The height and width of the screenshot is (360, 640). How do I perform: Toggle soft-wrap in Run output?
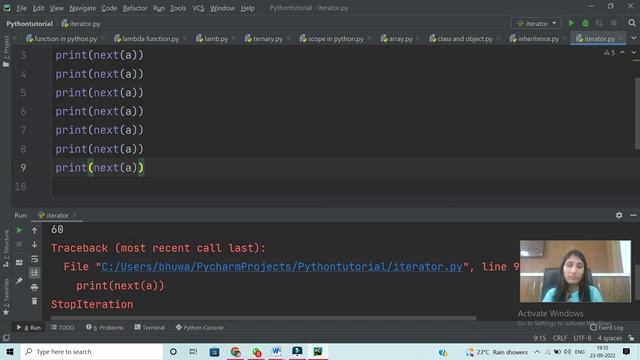[x=34, y=259]
